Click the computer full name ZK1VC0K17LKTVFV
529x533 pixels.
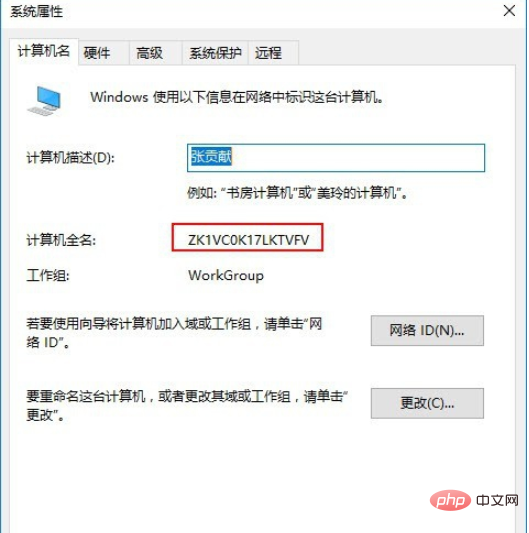click(x=248, y=240)
